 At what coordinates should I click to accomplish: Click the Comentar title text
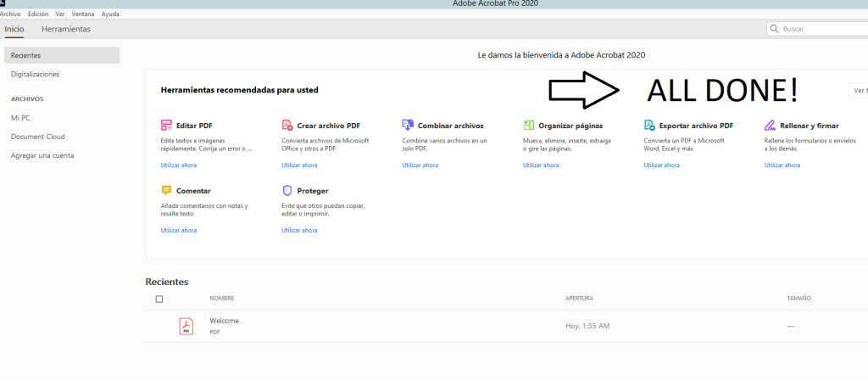pos(194,191)
